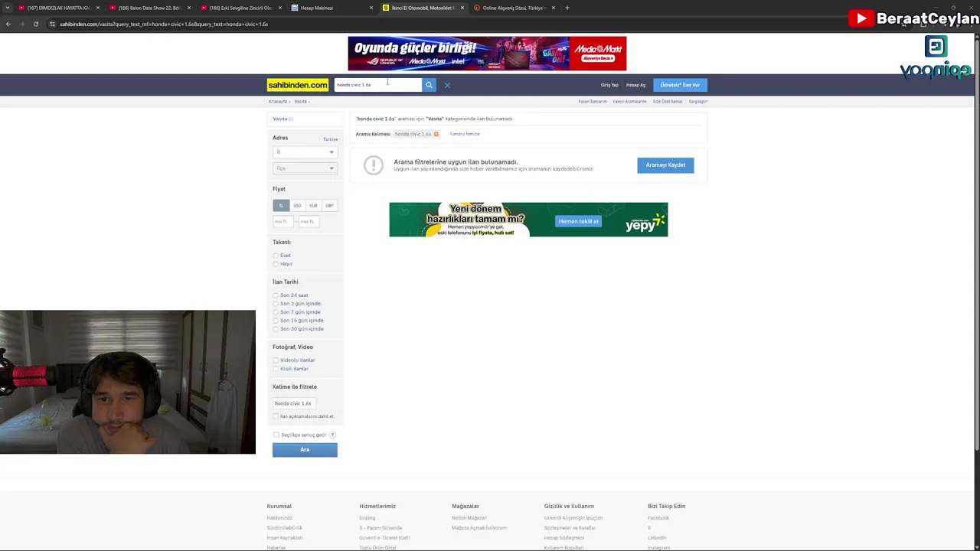Select USD currency button
Image resolution: width=980 pixels, height=551 pixels.
tap(297, 206)
